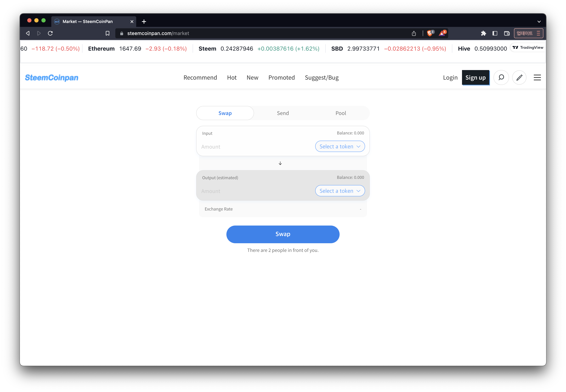Click the Sign up button
The height and width of the screenshot is (392, 566).
point(475,78)
